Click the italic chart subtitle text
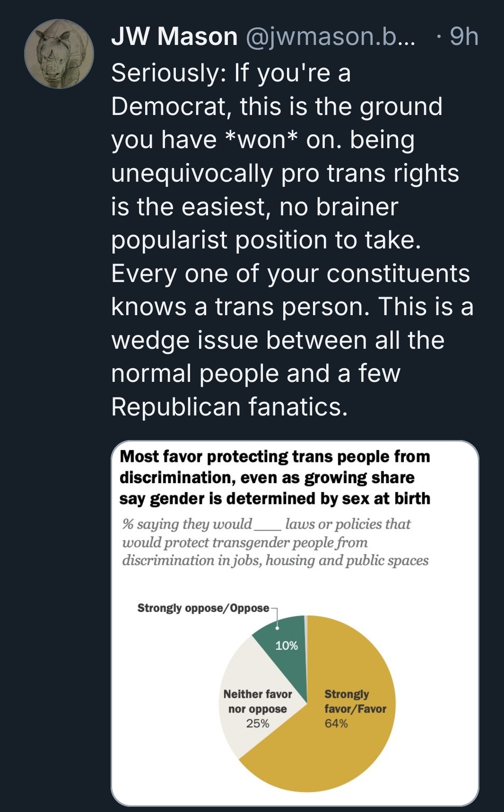Viewport: 504px width, 812px height. pyautogui.click(x=275, y=542)
